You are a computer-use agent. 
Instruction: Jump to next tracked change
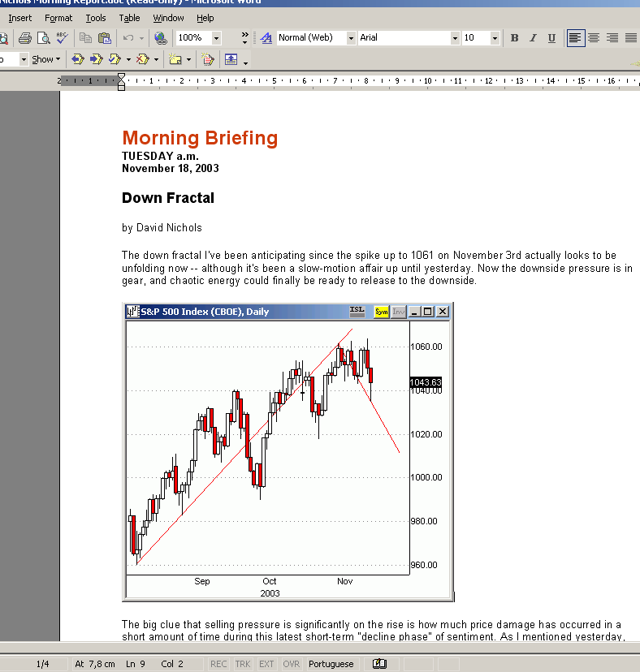pos(97,59)
